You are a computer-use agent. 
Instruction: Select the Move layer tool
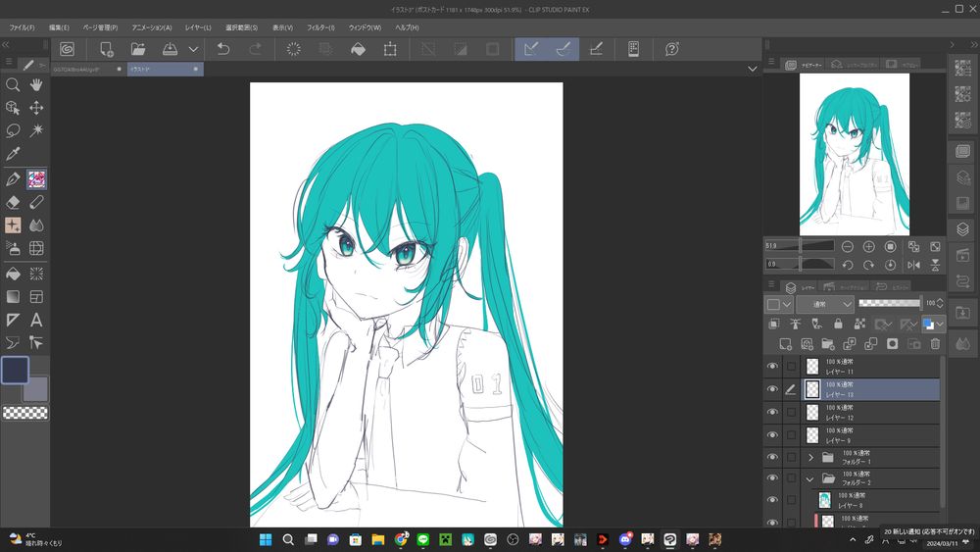pos(36,108)
